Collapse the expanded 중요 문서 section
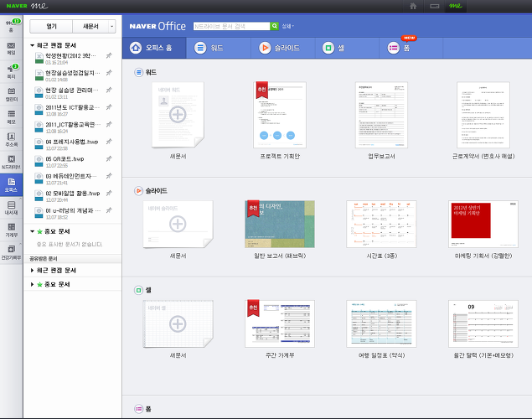Screen dimensions: 532x419 click(x=32, y=231)
